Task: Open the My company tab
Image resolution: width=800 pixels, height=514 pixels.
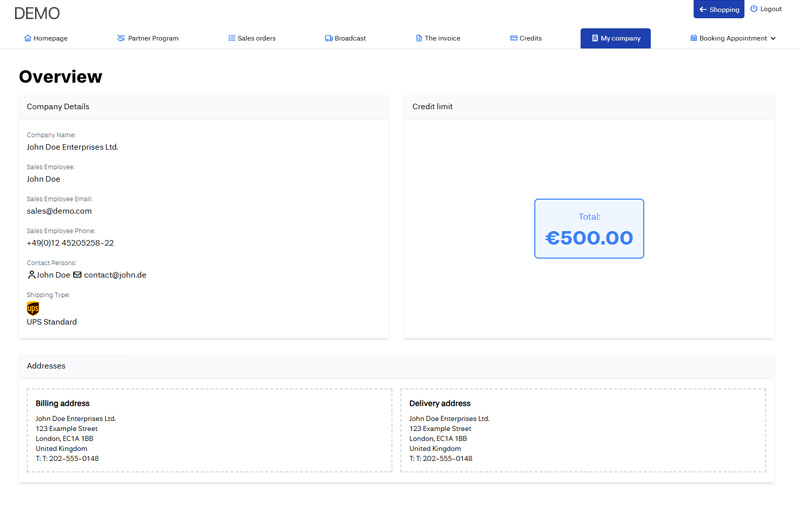Action: point(615,38)
